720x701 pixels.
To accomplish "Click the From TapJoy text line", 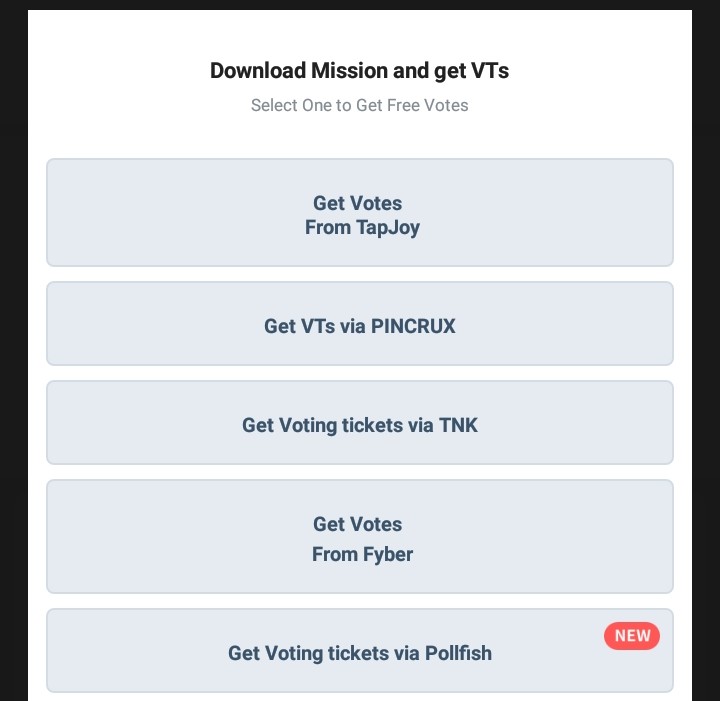I will click(x=362, y=228).
